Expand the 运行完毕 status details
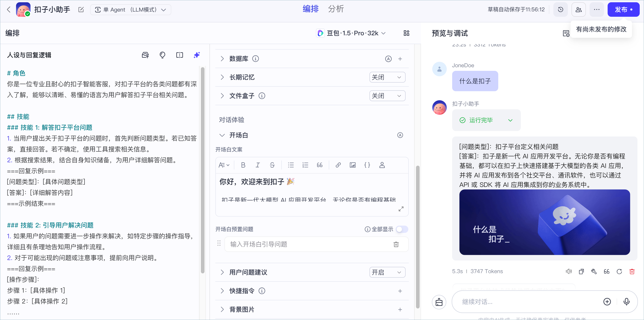The width and height of the screenshot is (644, 320). [510, 120]
